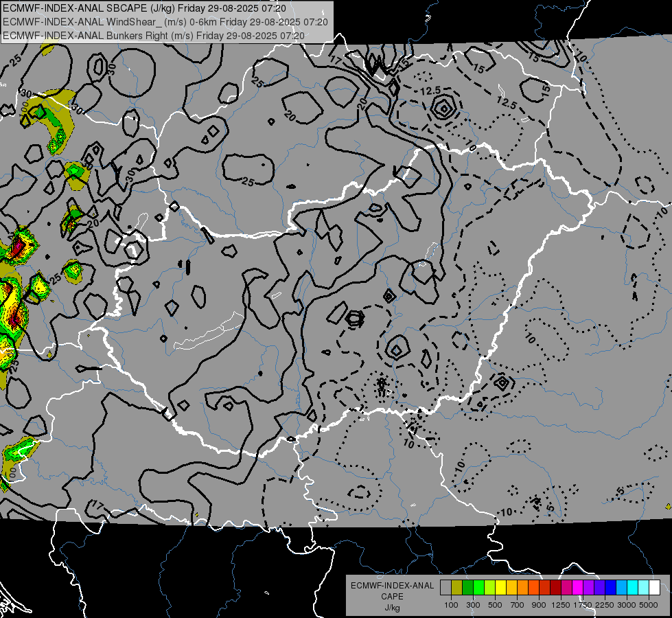Screen dimensions: 672x618
Task: Choose the pure blue legend swatch
Action: coord(611,588)
